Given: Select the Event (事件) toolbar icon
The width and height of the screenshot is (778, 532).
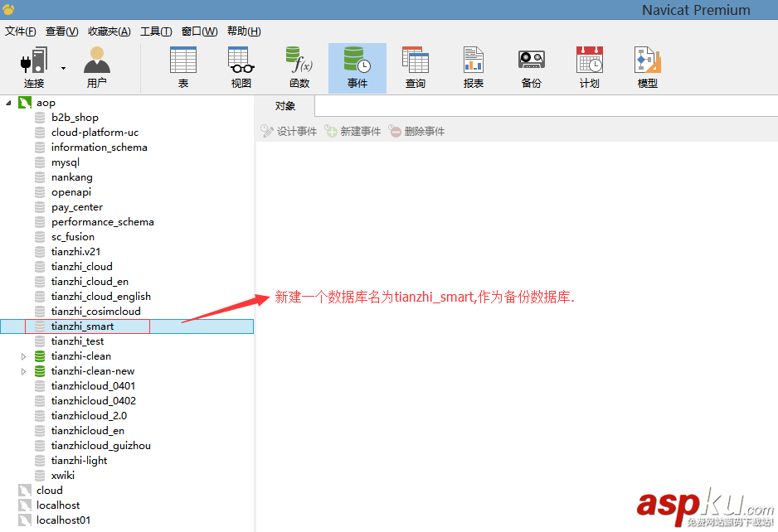Looking at the screenshot, I should click(x=357, y=68).
